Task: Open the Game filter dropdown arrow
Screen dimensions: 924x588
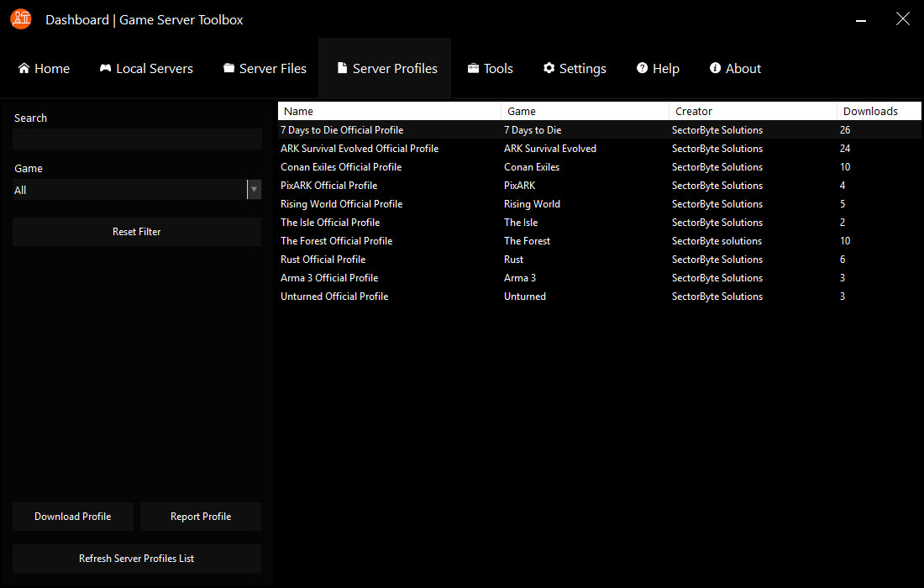Action: 254,190
